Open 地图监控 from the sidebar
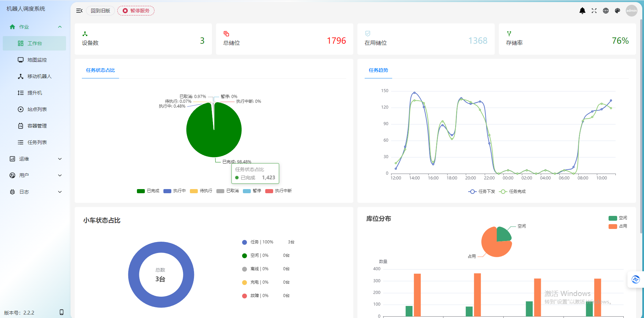Screen dimensions: 644x318 tap(37, 60)
